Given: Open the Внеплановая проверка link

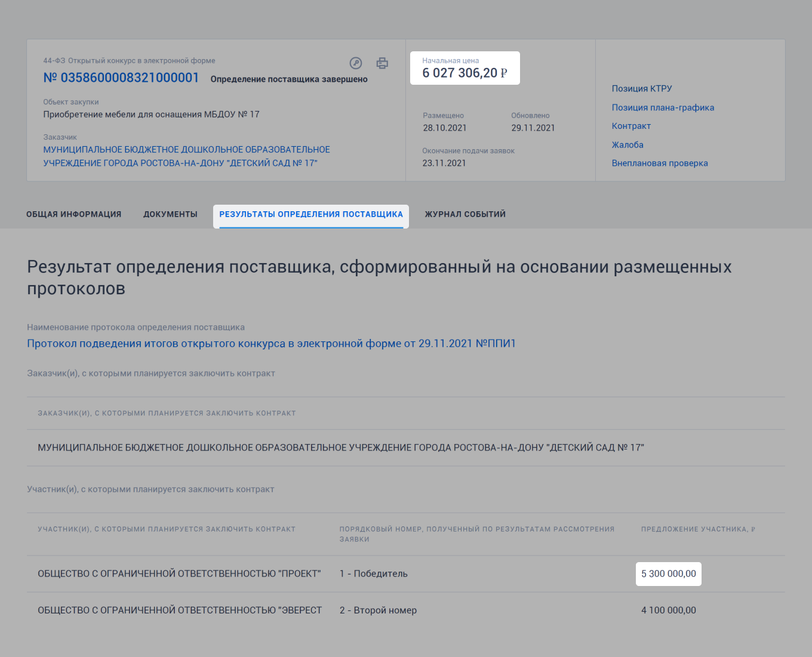Looking at the screenshot, I should pyautogui.click(x=660, y=163).
